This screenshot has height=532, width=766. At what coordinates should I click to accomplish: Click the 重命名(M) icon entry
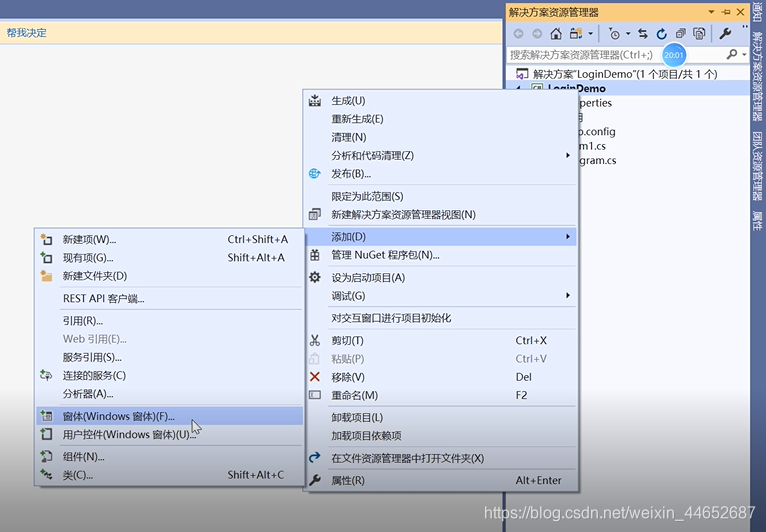440,395
